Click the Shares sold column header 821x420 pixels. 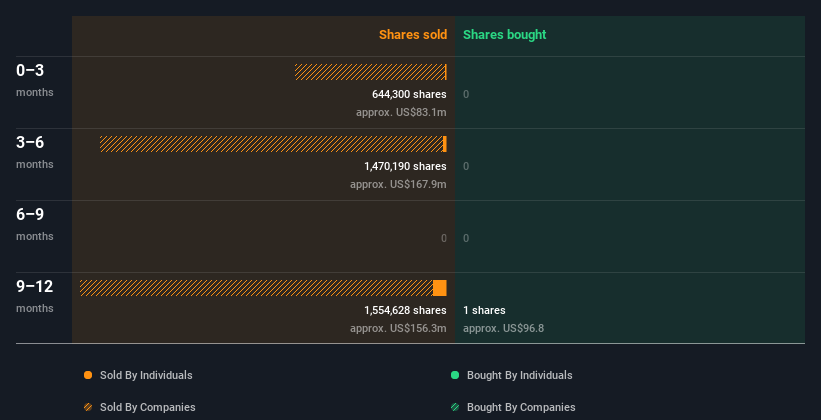pyautogui.click(x=412, y=35)
